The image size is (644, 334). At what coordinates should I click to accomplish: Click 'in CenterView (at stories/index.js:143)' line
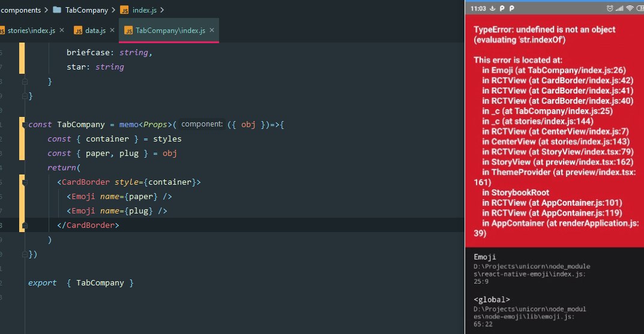coord(556,142)
